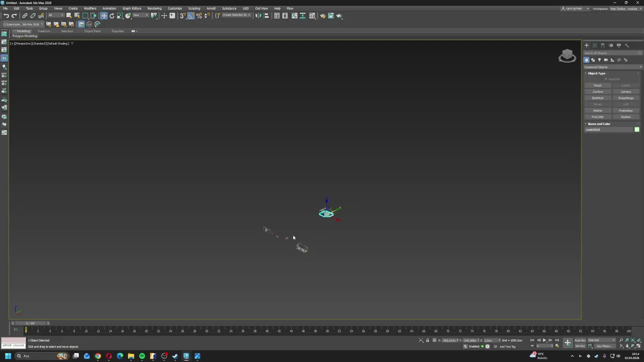Click the Redo arrow icon
The width and height of the screenshot is (644, 362).
pos(14,16)
